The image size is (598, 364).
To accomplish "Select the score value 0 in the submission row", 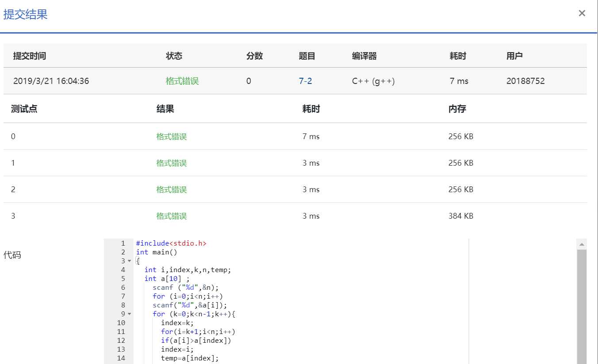I will (249, 81).
